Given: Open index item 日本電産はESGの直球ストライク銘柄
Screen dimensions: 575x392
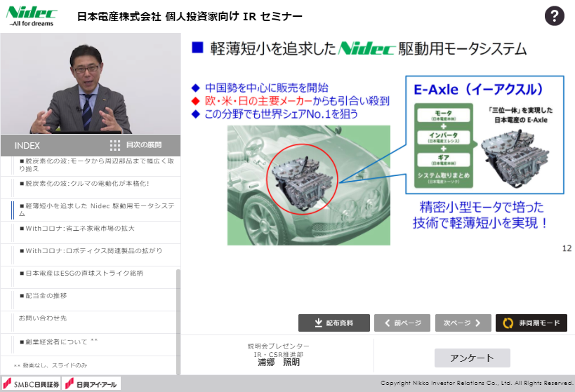Looking at the screenshot, I should (88, 277).
